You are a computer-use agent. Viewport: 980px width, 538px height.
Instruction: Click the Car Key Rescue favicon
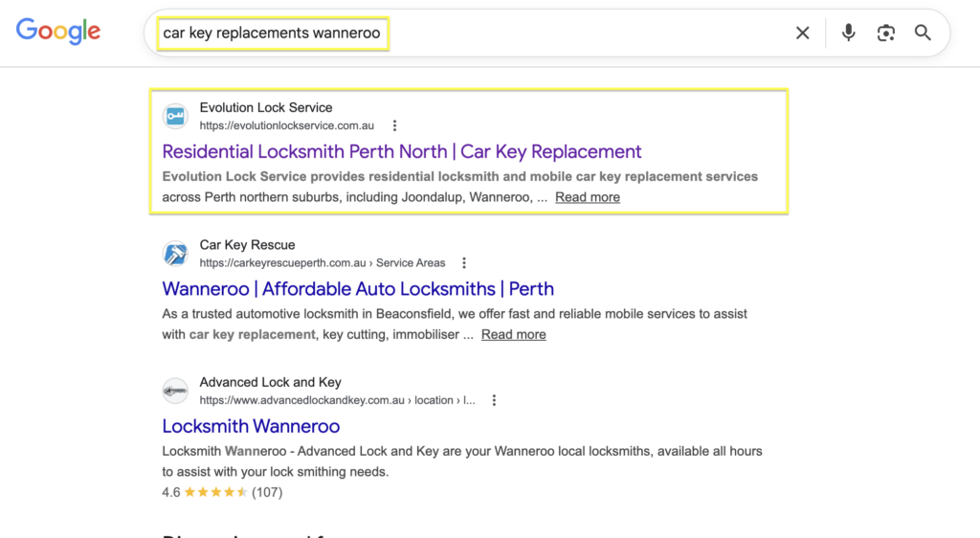click(x=176, y=254)
